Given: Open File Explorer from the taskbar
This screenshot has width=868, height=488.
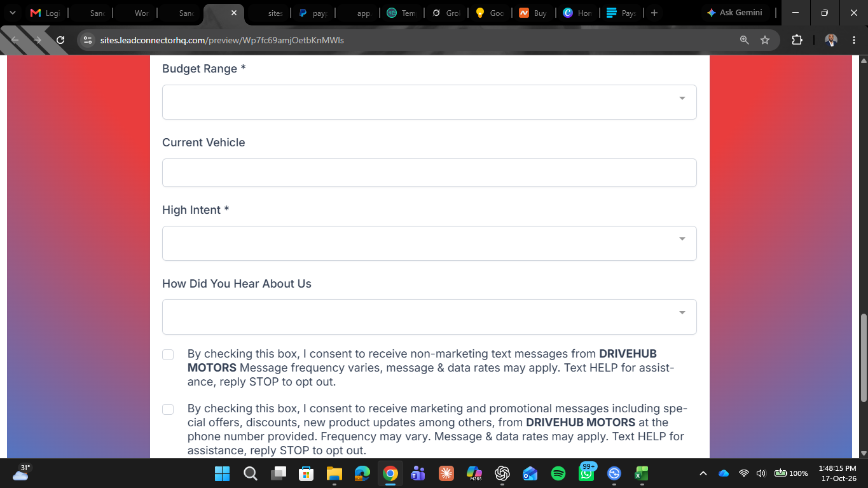Looking at the screenshot, I should [334, 473].
